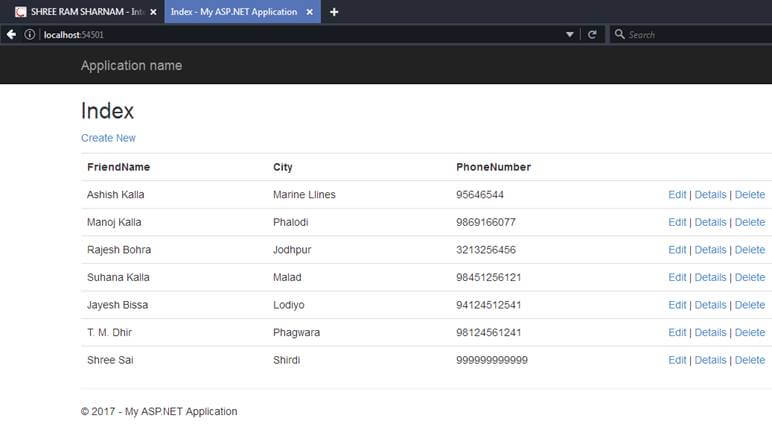Click the Application name navbar brand

pyautogui.click(x=131, y=65)
